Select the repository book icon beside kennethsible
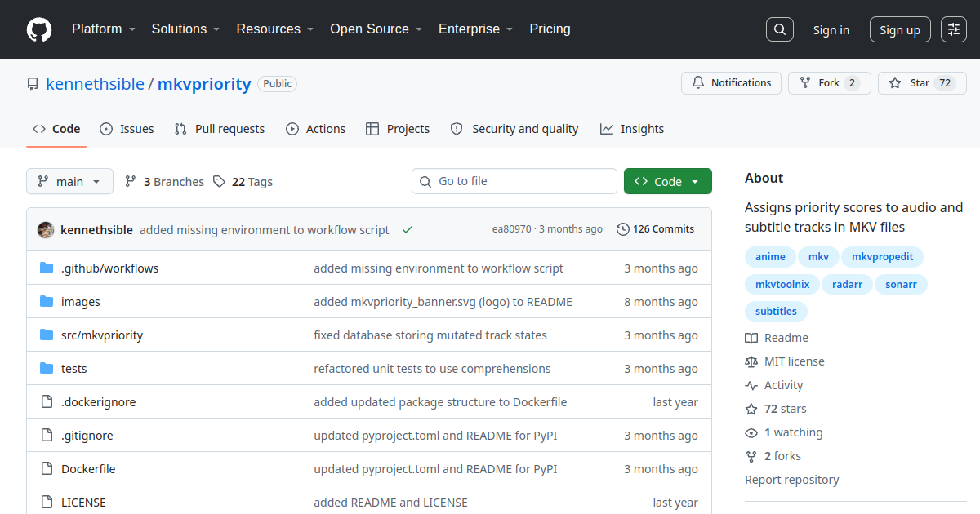Viewport: 980px width, 514px height. click(x=33, y=84)
